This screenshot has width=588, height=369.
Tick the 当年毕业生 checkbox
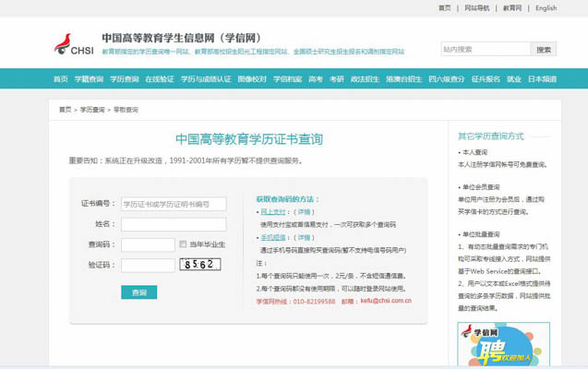[183, 244]
